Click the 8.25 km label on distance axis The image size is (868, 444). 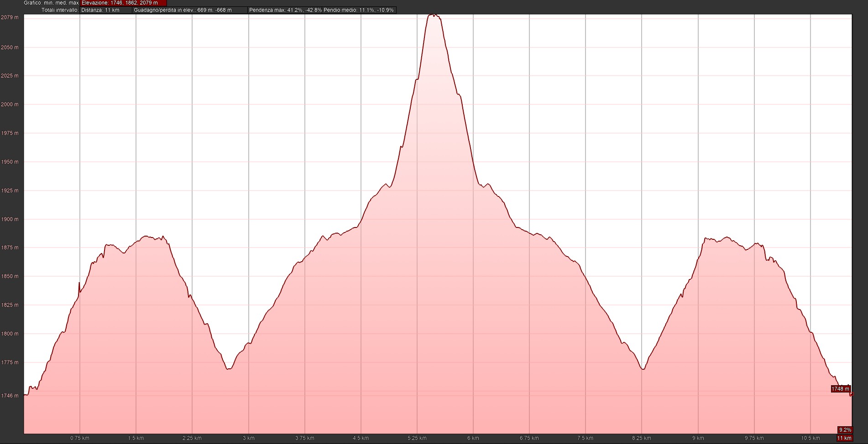coord(641,438)
